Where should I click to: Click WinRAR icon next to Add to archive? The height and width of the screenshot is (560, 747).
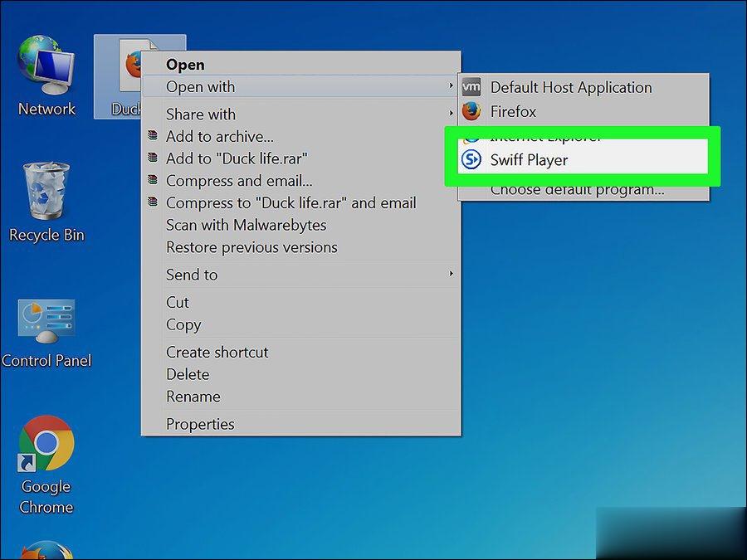(153, 136)
